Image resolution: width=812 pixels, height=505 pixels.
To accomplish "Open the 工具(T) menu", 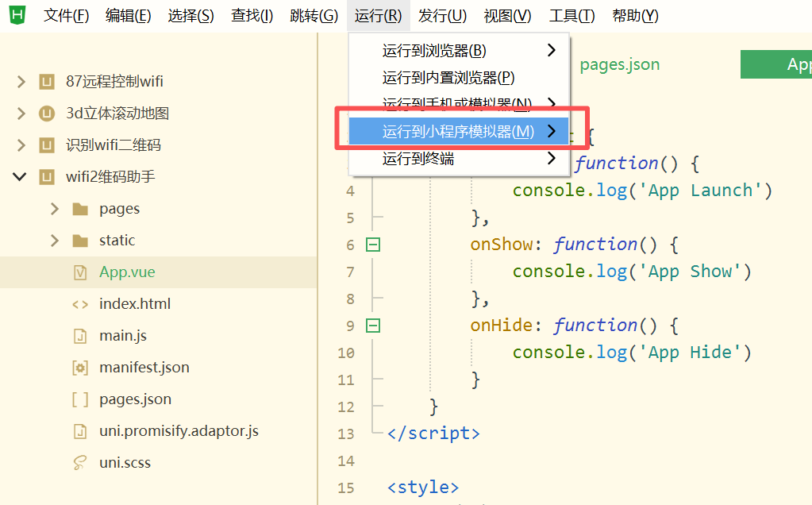I will click(x=571, y=16).
